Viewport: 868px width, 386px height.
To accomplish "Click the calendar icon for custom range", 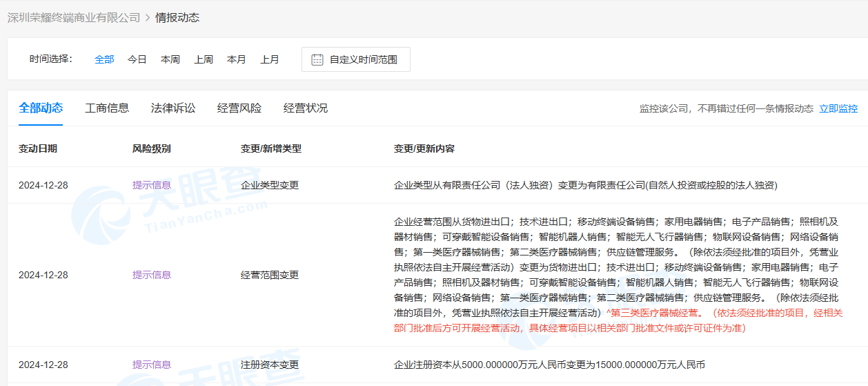I will pos(317,59).
